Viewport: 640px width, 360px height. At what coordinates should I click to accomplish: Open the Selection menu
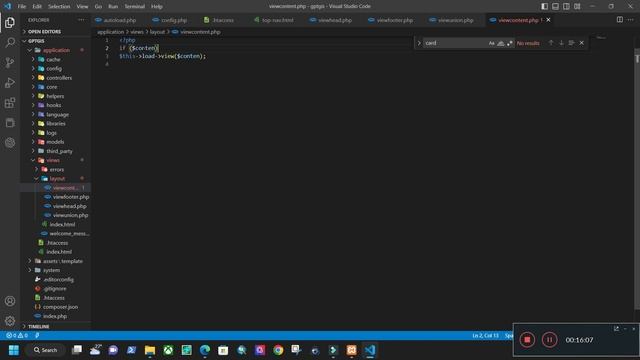[59, 6]
